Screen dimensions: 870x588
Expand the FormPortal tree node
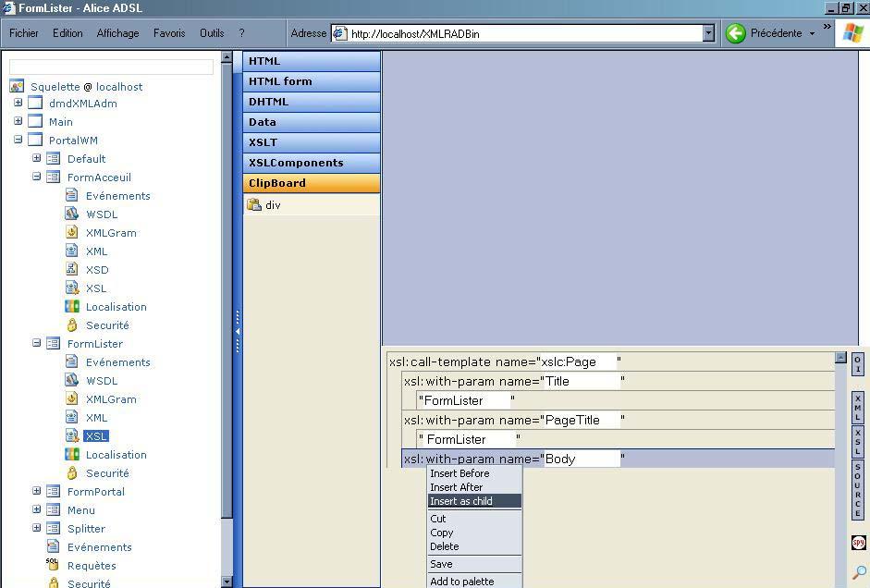(36, 491)
